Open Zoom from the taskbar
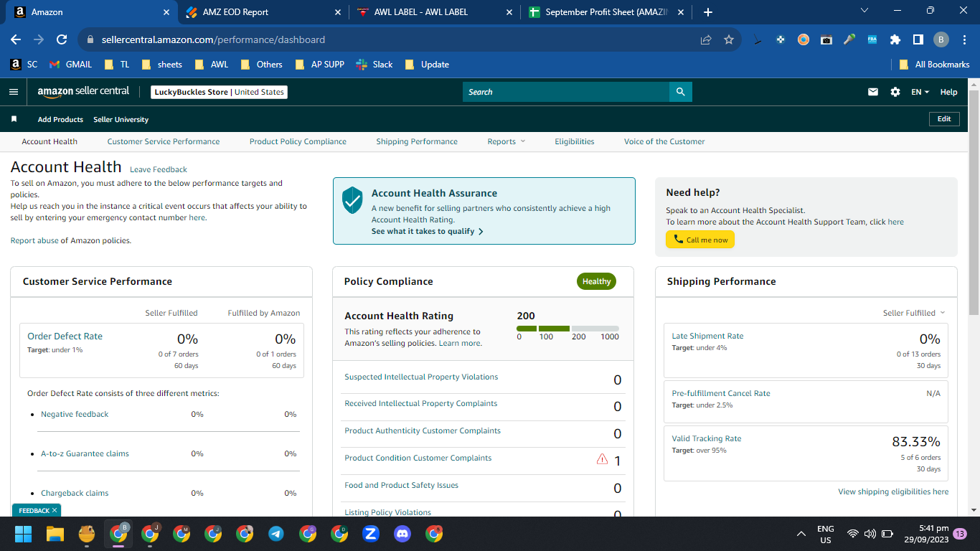The height and width of the screenshot is (551, 980). point(371,533)
